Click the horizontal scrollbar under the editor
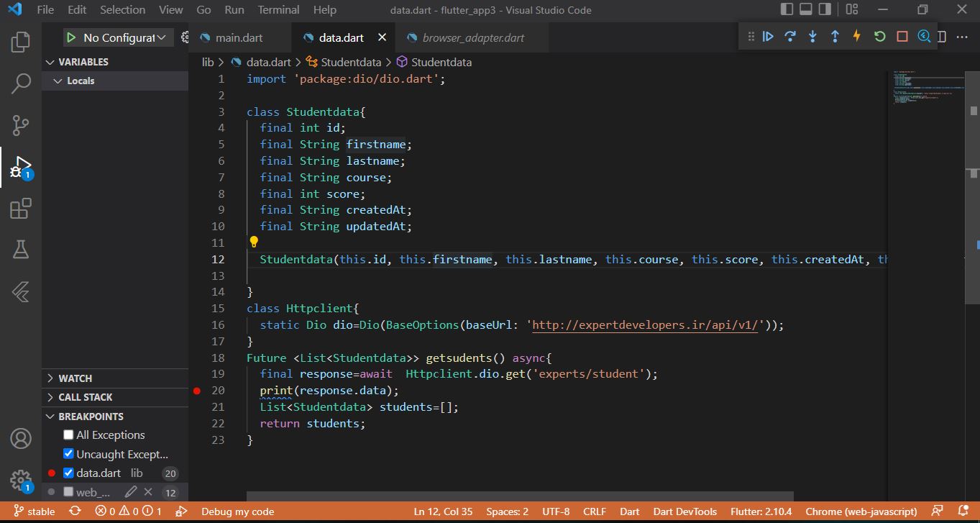980x523 pixels. [x=520, y=496]
